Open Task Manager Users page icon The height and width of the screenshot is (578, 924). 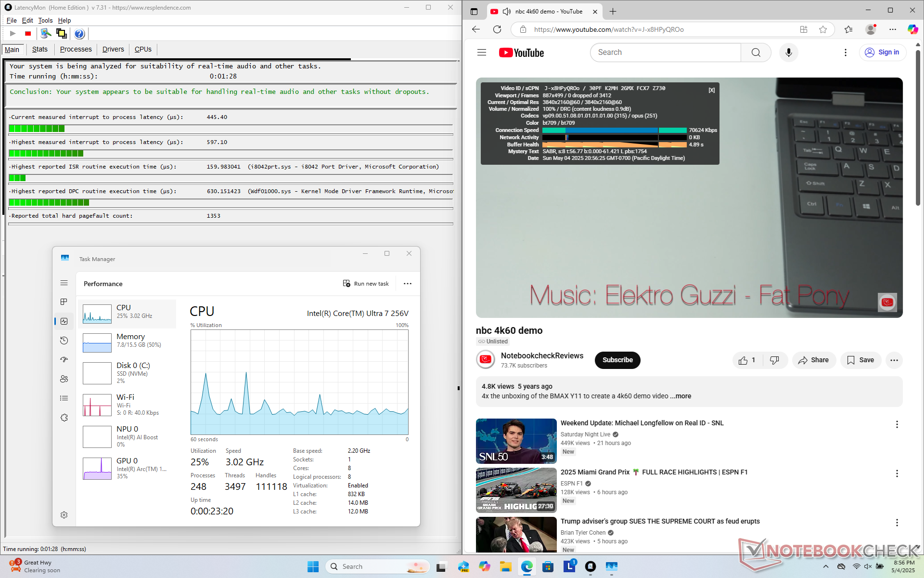(x=64, y=379)
